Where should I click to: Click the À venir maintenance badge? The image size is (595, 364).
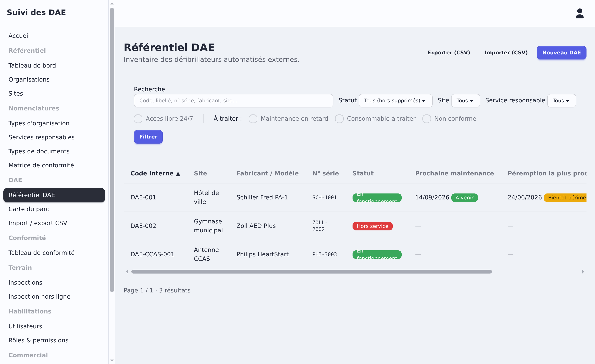pyautogui.click(x=464, y=198)
